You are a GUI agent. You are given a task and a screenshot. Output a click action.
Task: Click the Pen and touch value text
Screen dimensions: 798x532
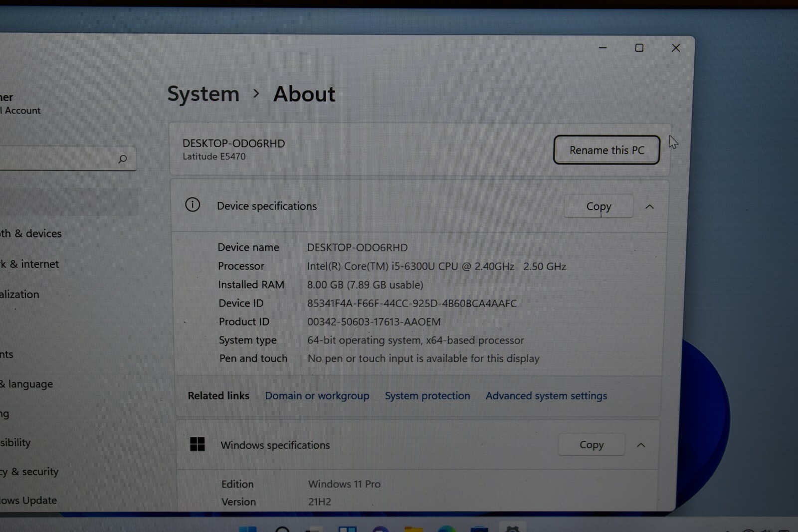(x=423, y=358)
